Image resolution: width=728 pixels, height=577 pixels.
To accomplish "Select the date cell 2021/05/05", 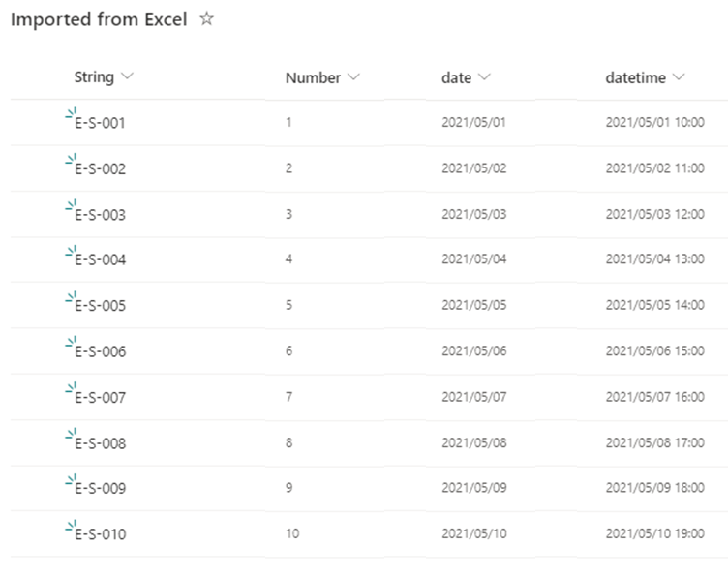I will [473, 305].
